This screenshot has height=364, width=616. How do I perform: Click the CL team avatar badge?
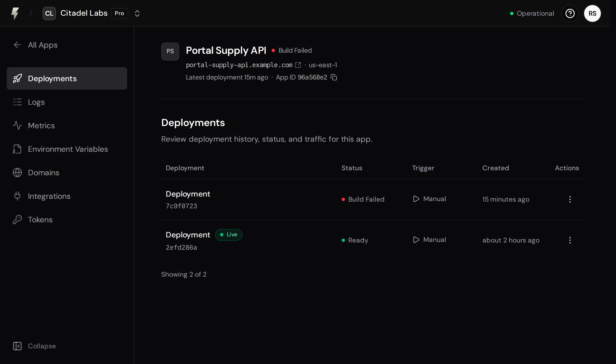(49, 13)
